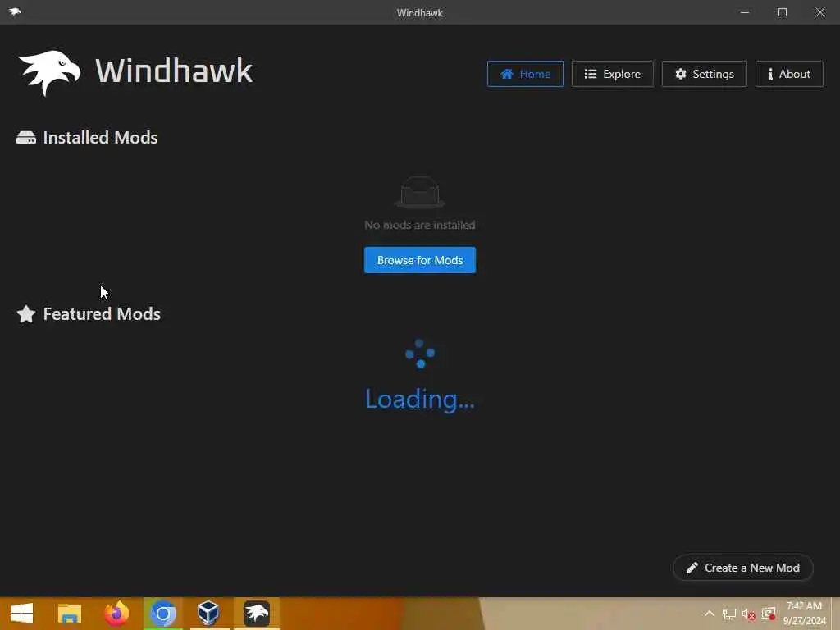Click the loading spinner
This screenshot has height=630, width=840.
point(420,354)
